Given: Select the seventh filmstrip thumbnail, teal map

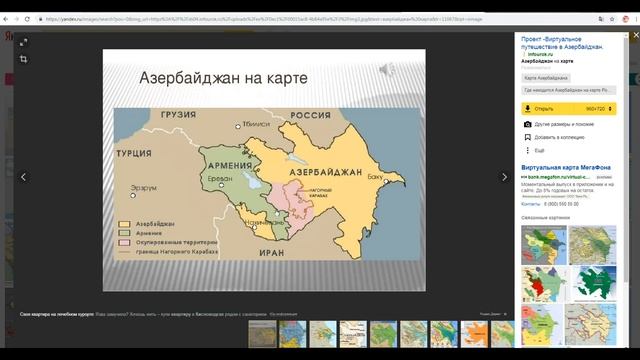Looking at the screenshot, I should (444, 334).
